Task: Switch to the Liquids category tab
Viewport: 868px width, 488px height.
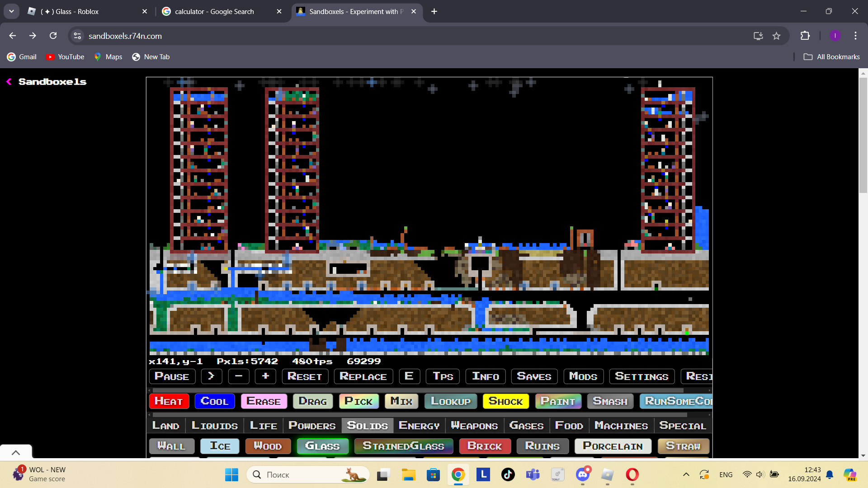Action: click(214, 426)
